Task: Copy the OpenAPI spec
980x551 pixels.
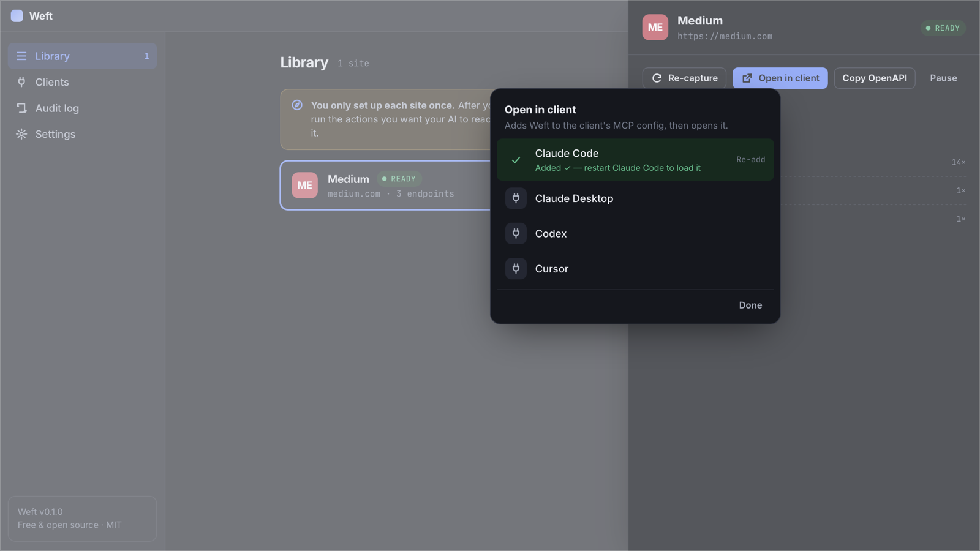Action: pos(875,78)
